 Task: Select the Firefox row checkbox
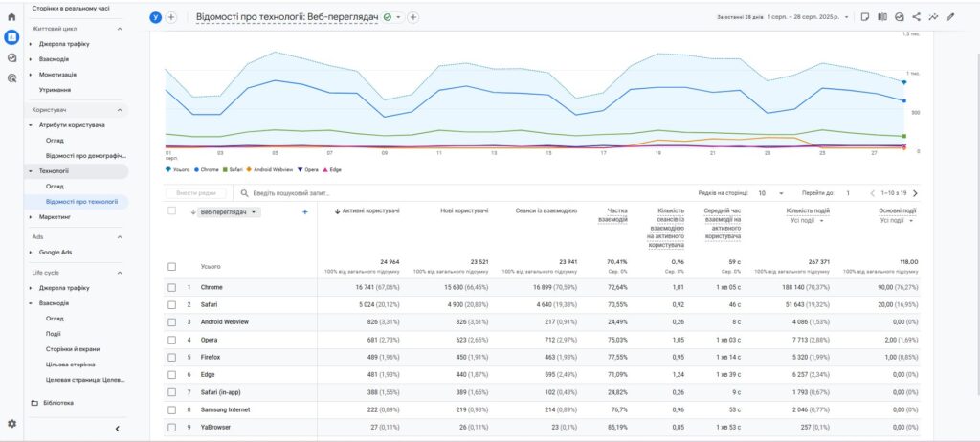172,356
